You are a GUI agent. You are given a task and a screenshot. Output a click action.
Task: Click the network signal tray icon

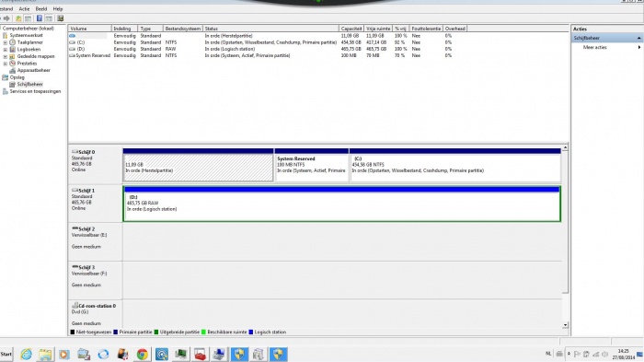595,355
